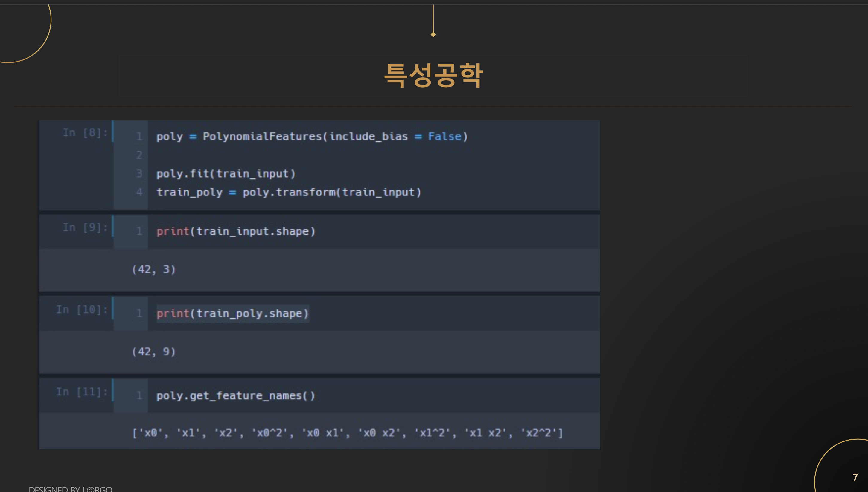
Task: Click the page number 7
Action: [855, 477]
